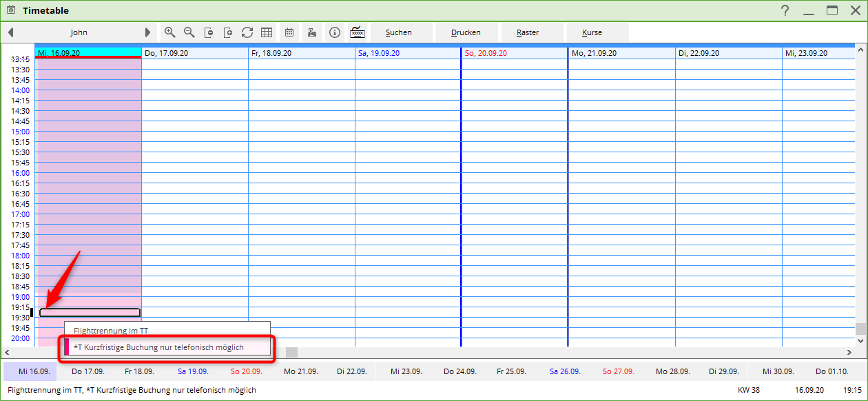This screenshot has height=401, width=868.
Task: Go to next area with right arrow
Action: coord(147,32)
